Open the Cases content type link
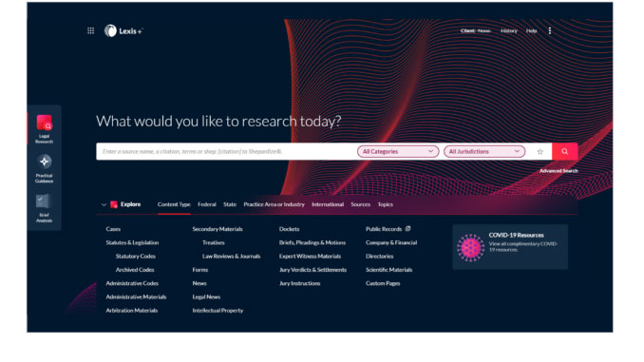The width and height of the screenshot is (644, 362). coord(113,229)
